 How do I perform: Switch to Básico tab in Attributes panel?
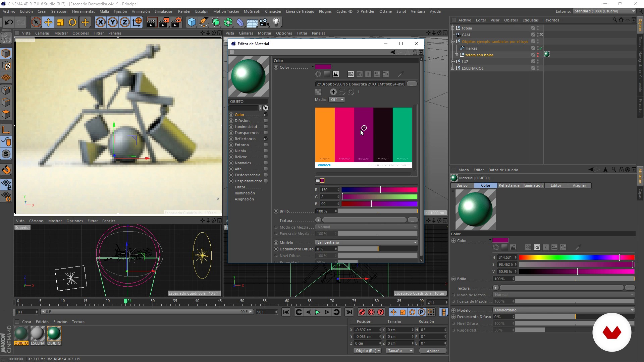coord(462,185)
